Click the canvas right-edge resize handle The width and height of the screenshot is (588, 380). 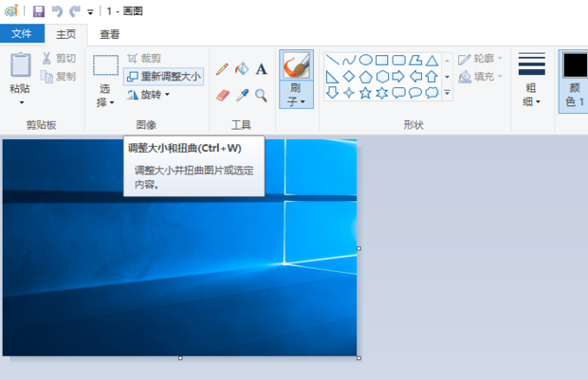[358, 248]
